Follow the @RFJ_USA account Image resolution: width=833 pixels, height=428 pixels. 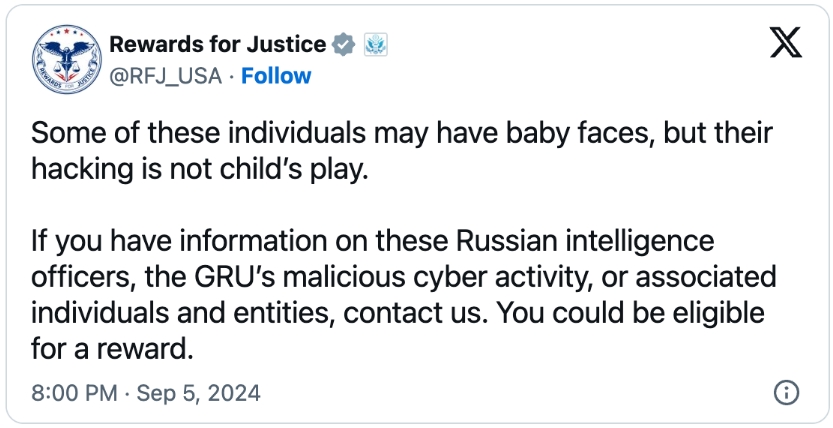pos(276,76)
